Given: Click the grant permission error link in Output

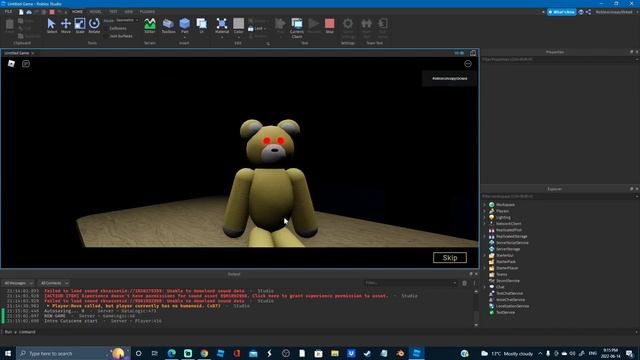Looking at the screenshot, I should coord(216,296).
